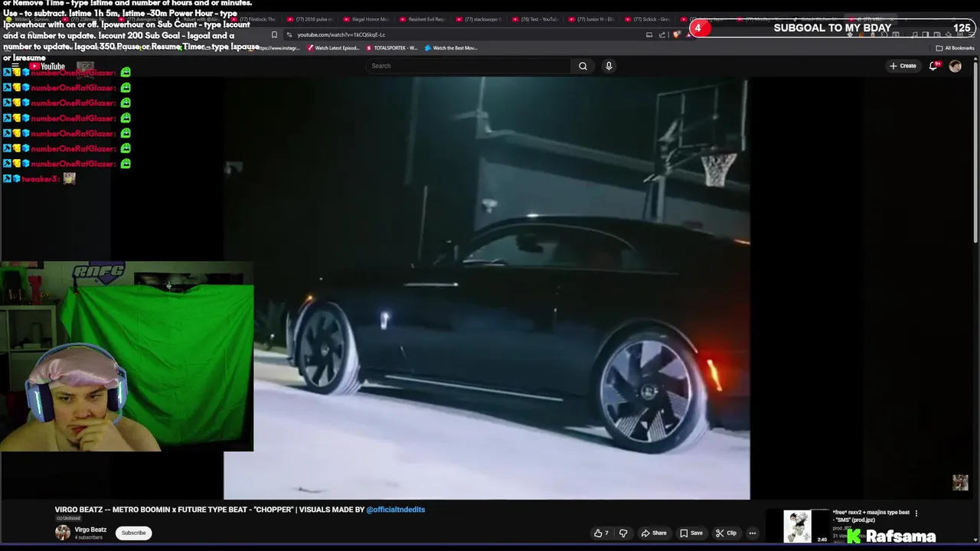980x551 pixels.
Task: Open the YouTube notifications bell
Action: (x=933, y=66)
